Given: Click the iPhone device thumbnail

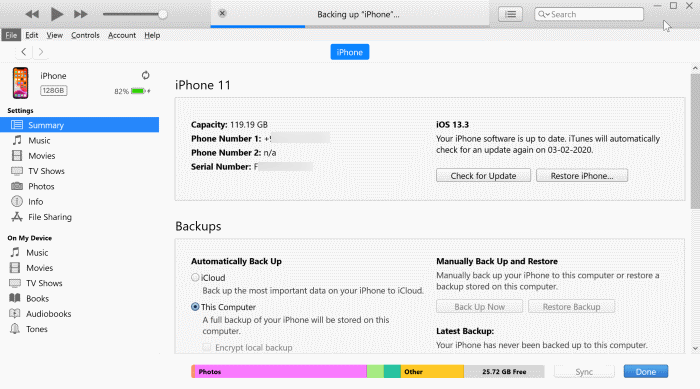Looking at the screenshot, I should click(21, 83).
